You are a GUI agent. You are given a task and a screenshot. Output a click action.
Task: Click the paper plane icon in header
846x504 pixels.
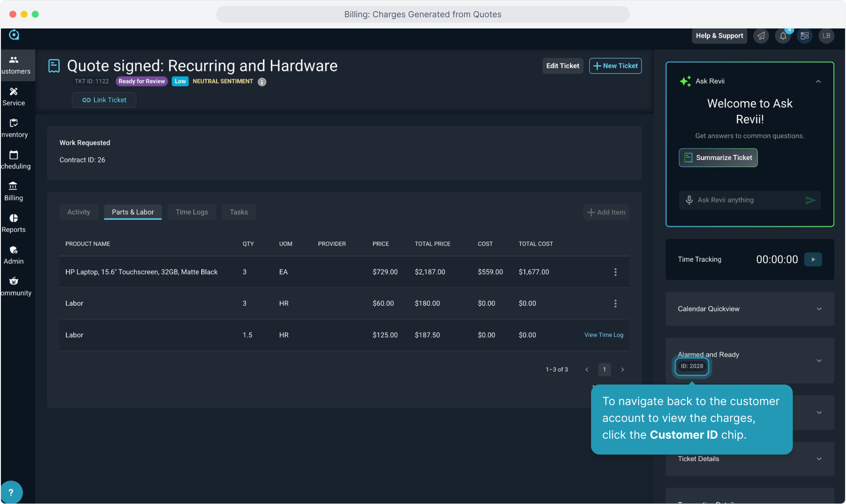point(761,36)
